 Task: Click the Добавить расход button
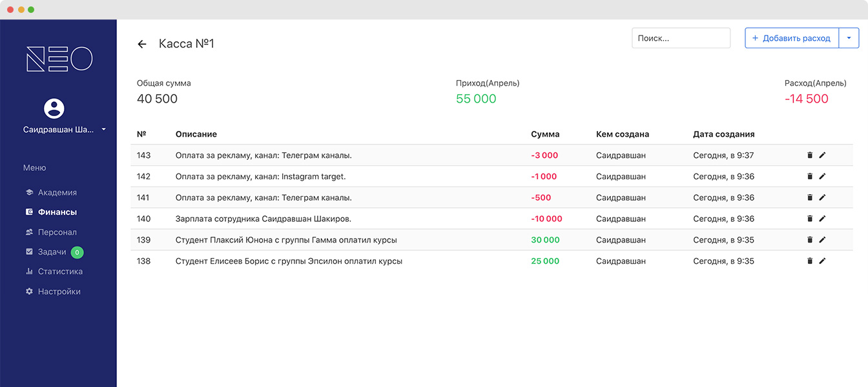[x=790, y=37]
